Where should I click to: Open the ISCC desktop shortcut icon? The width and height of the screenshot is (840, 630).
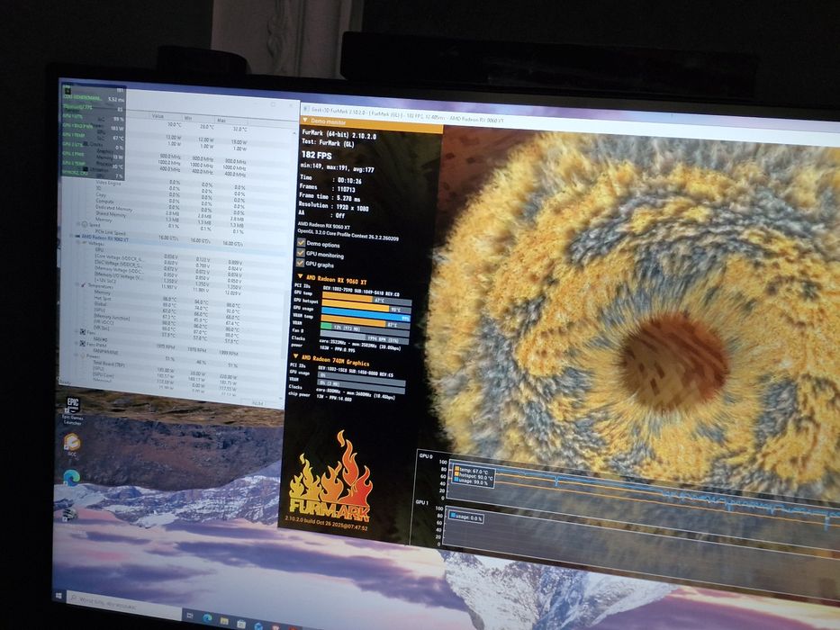click(72, 445)
